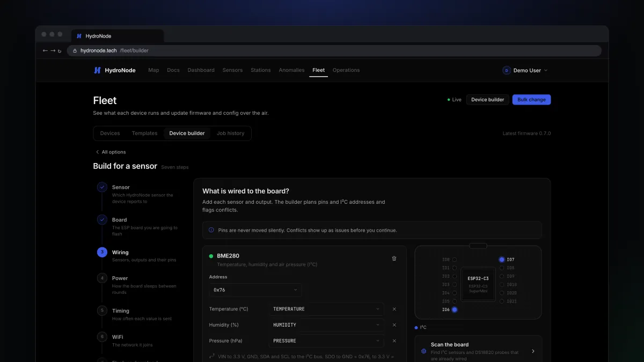Click the Device builder header button

pos(487,100)
